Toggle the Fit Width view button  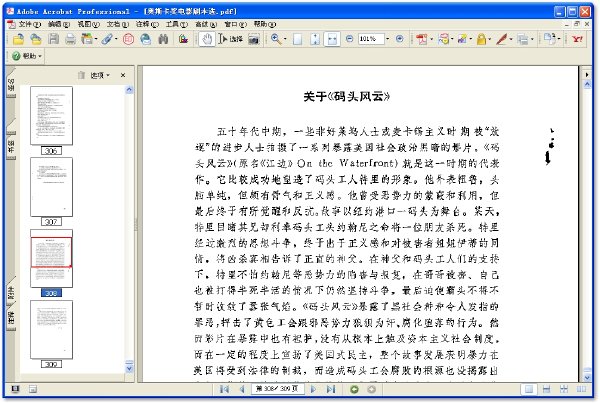point(332,39)
